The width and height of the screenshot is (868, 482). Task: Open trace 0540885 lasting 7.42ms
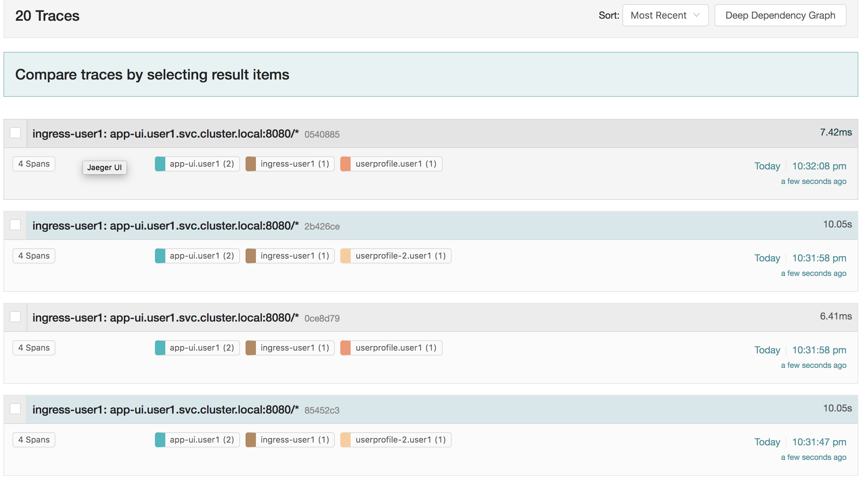[442, 133]
